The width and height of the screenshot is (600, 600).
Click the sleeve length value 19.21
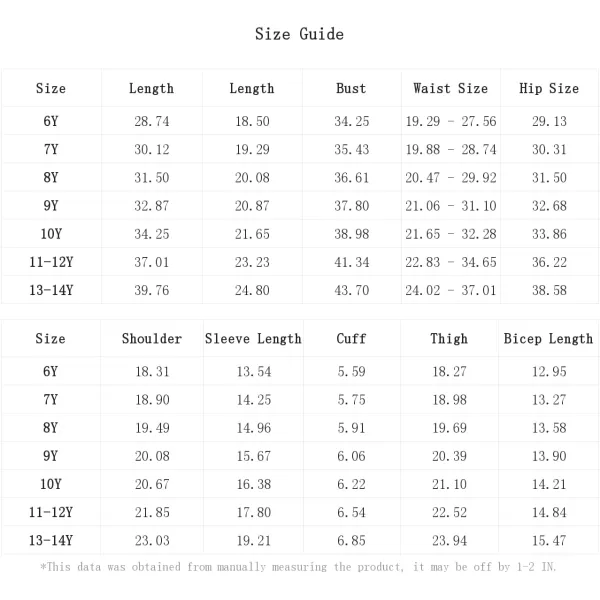click(253, 540)
